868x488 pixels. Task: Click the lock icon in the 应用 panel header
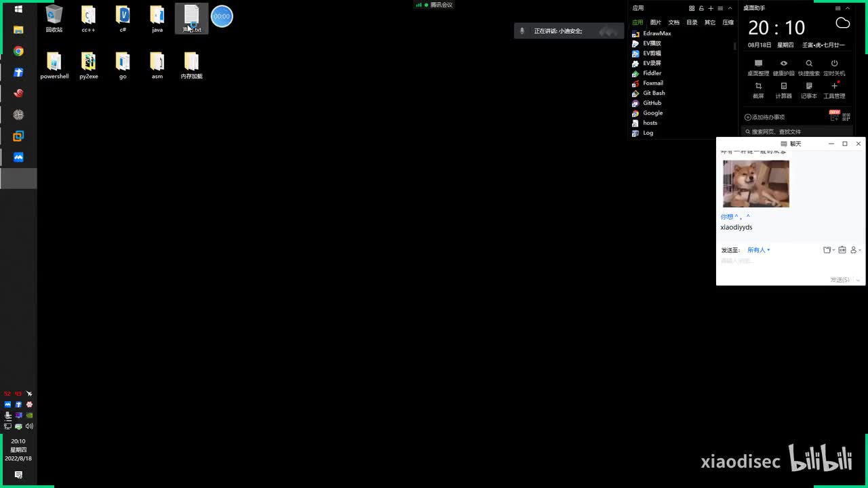pyautogui.click(x=701, y=8)
